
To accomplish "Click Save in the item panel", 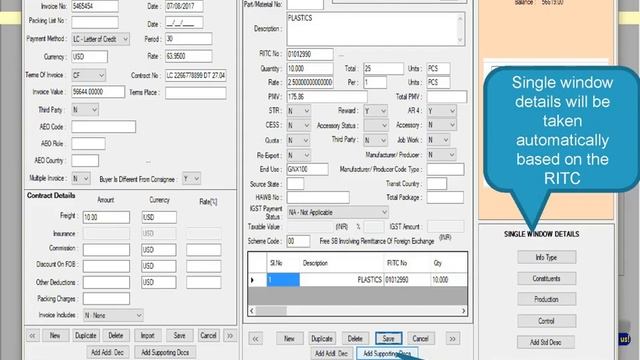I will coord(389,338).
